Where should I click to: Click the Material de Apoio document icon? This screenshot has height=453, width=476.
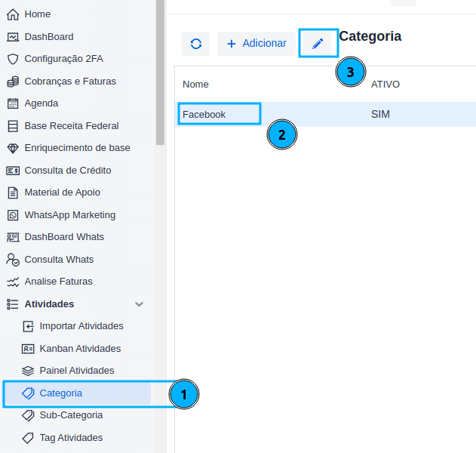12,193
